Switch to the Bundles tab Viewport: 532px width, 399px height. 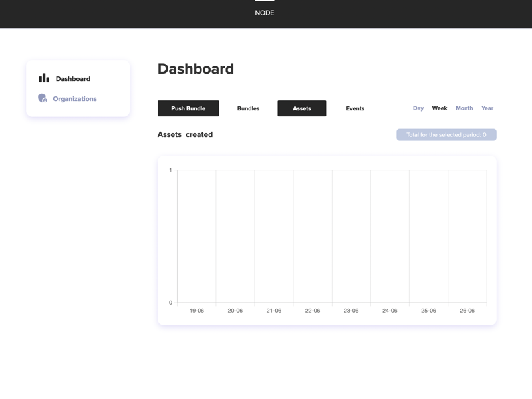click(248, 108)
